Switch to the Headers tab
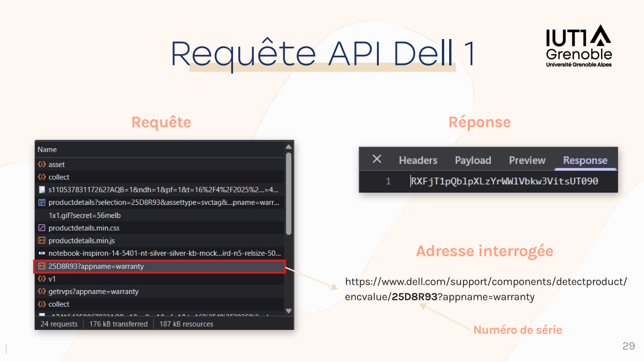The image size is (644, 362). (418, 160)
